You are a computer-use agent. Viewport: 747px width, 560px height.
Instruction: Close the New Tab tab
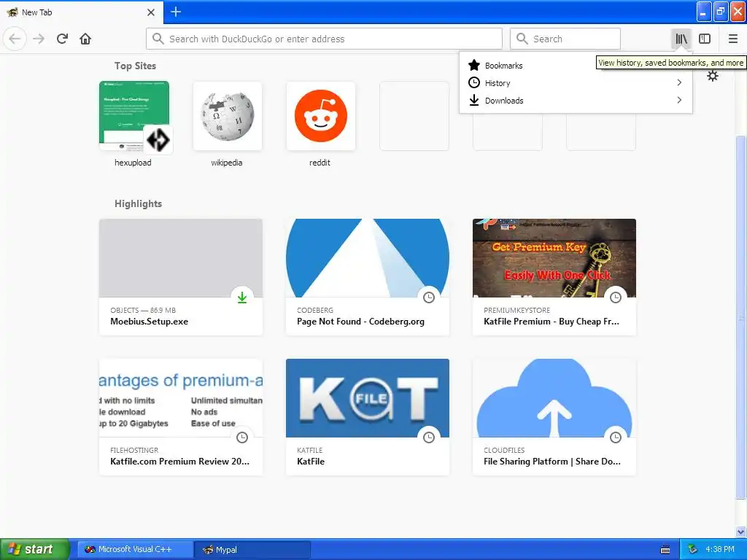tap(150, 12)
